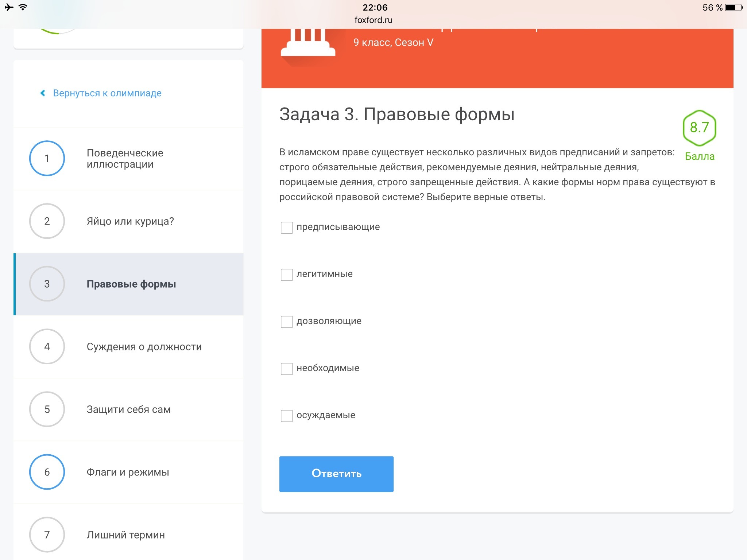
Task: Go to task Яйцо или курица?
Action: 130,221
